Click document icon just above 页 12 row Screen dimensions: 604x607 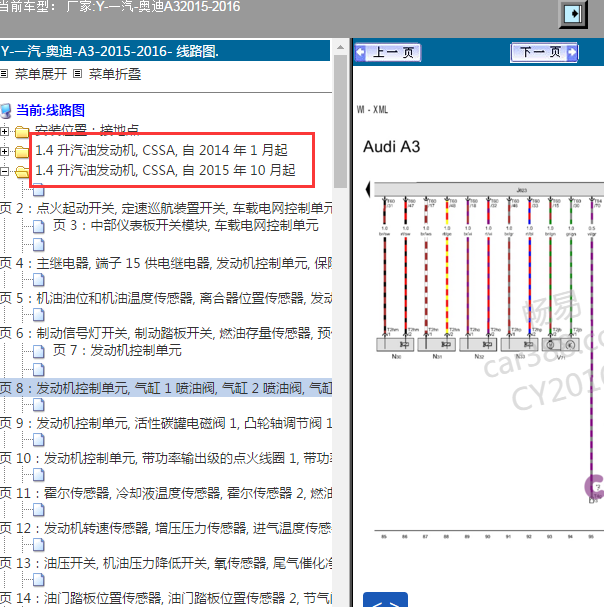point(39,510)
